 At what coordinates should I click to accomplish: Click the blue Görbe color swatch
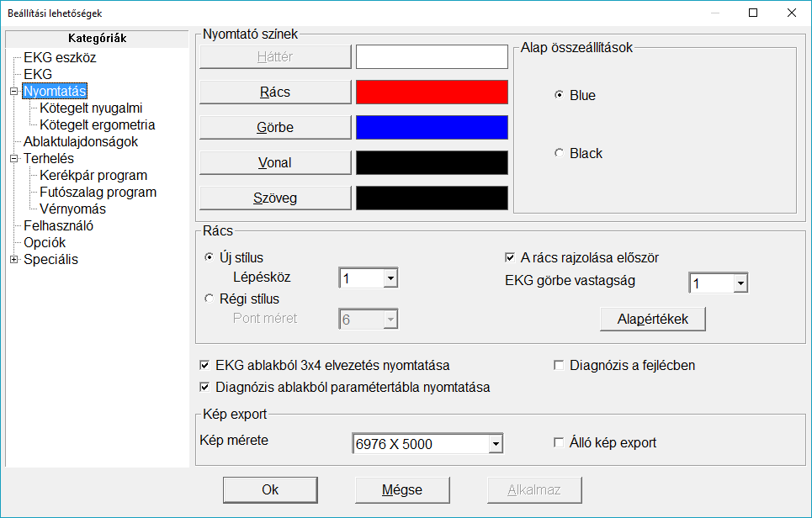432,127
